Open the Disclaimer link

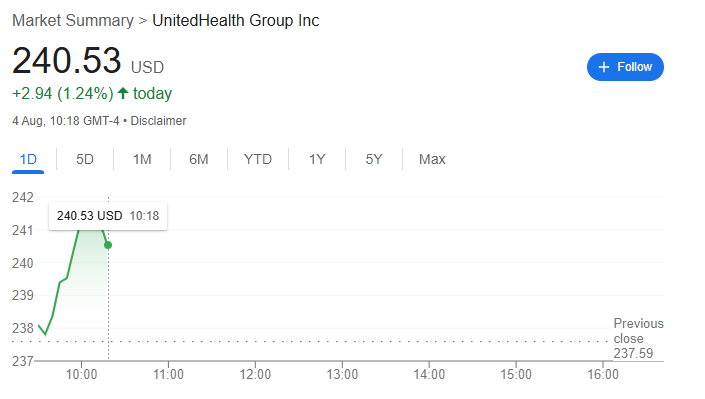click(158, 121)
